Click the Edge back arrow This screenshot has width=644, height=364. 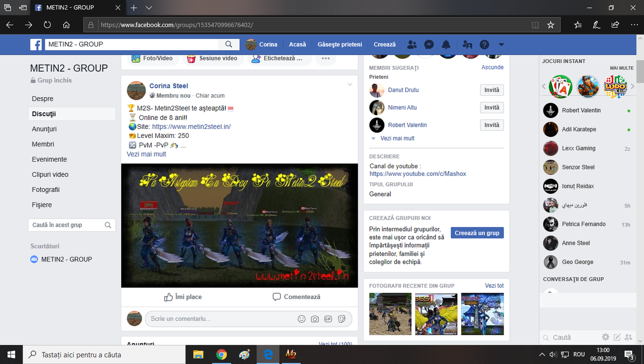(10, 25)
